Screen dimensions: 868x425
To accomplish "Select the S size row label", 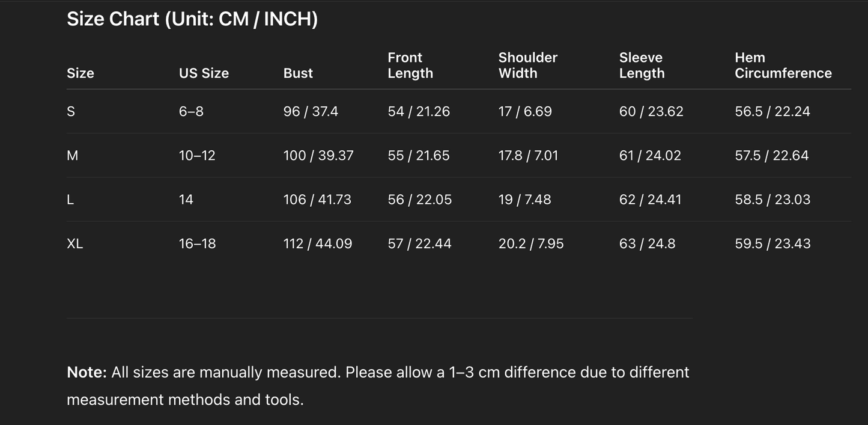I will pyautogui.click(x=71, y=111).
